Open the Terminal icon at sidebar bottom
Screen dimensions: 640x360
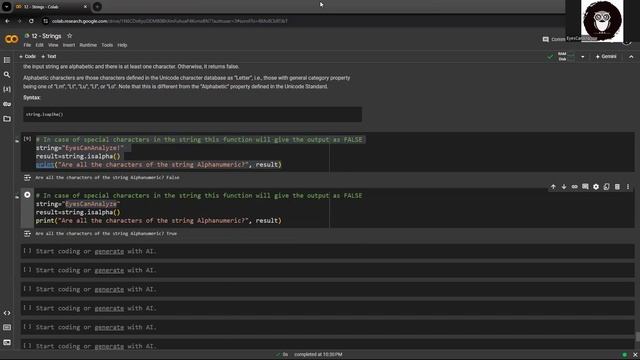tap(7, 342)
